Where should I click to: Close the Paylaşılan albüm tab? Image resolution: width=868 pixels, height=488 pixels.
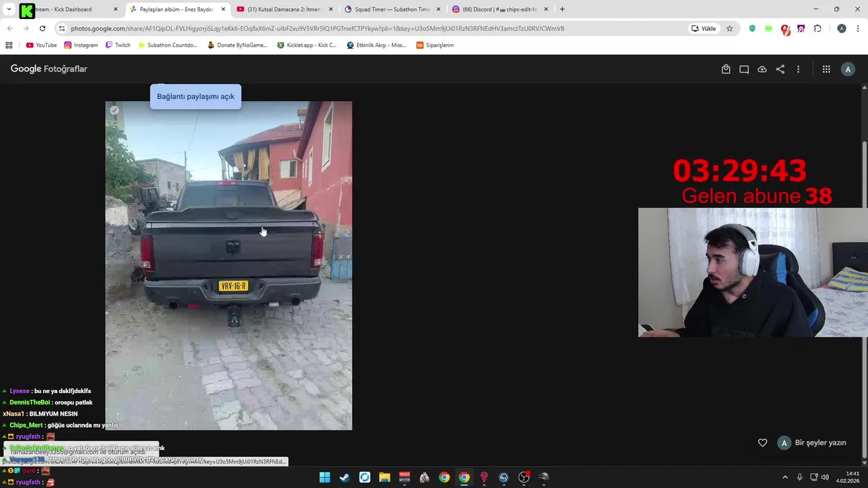tap(223, 9)
